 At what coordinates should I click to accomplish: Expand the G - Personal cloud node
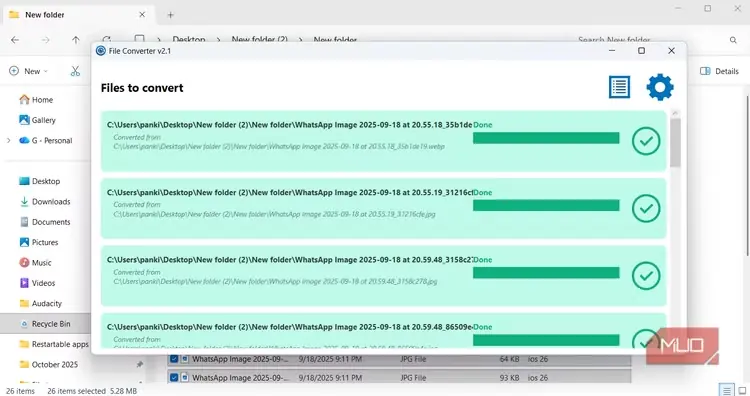pyautogui.click(x=8, y=141)
